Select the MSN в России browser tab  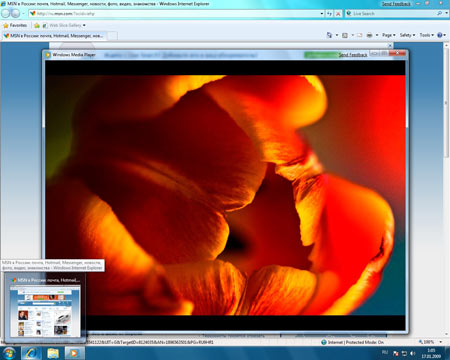pos(54,35)
